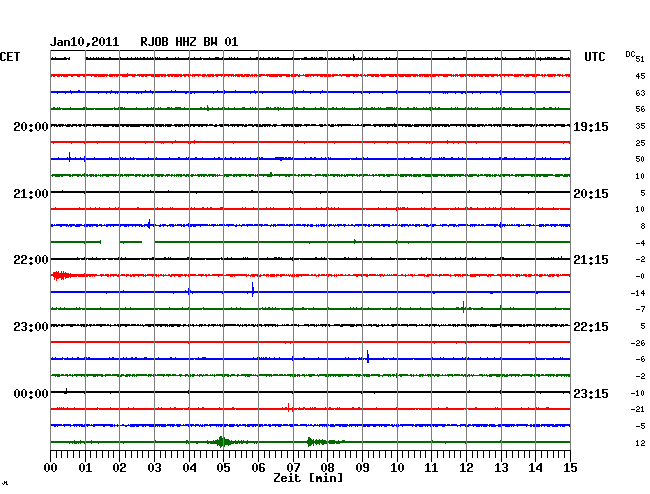Viewport: 650px width, 494px height.
Task: Select the 23:00 CET time label
Action: tap(31, 327)
